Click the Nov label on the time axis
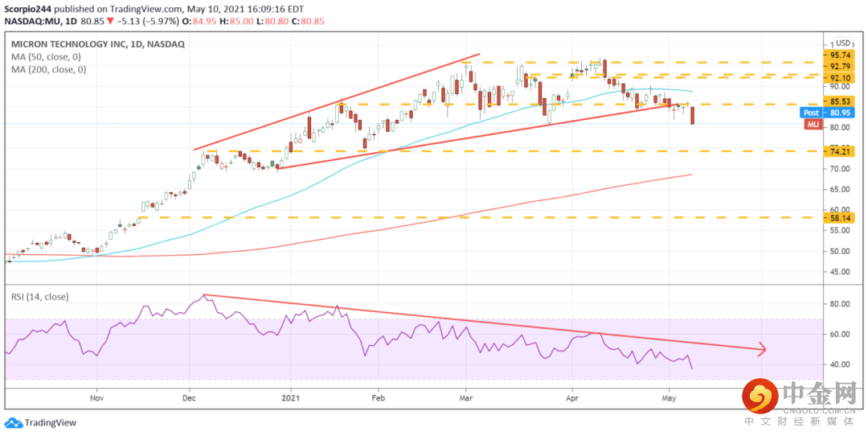Viewport: 868px width, 436px height. coord(97,397)
